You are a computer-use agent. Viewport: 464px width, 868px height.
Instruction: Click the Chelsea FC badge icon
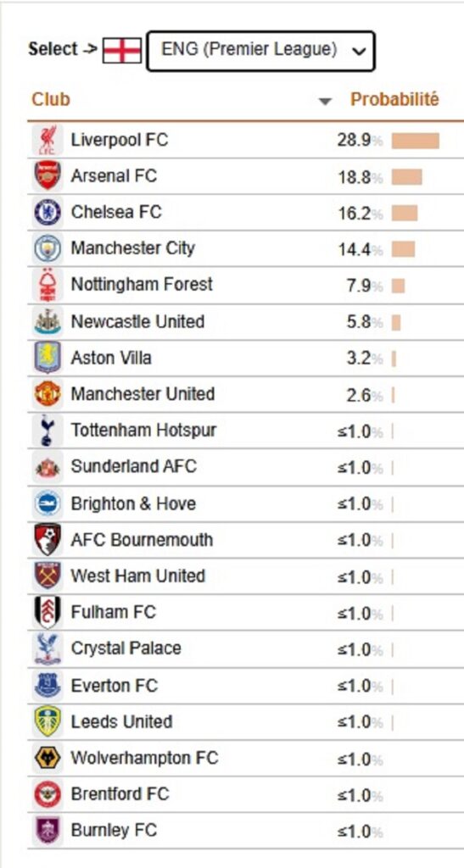[x=48, y=213]
